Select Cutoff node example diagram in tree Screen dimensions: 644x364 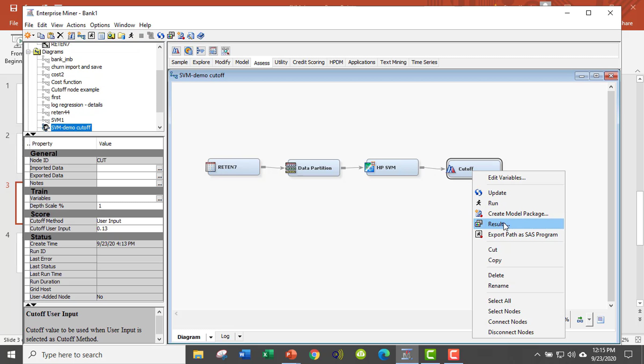click(x=75, y=89)
